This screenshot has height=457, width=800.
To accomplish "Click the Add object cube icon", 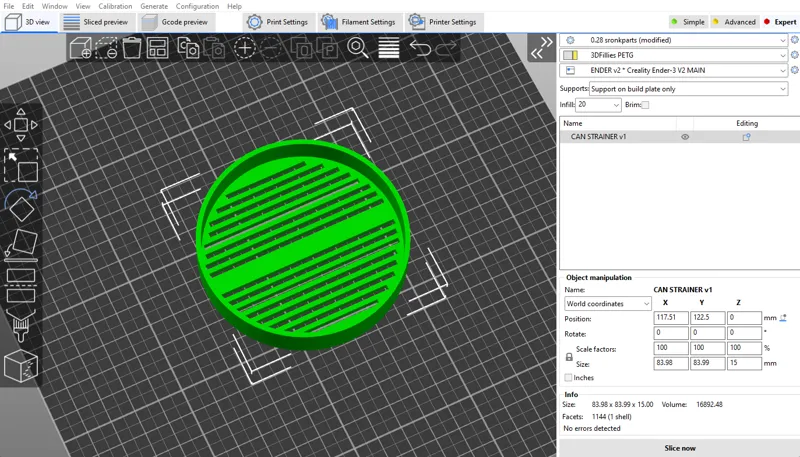I will tap(81, 48).
